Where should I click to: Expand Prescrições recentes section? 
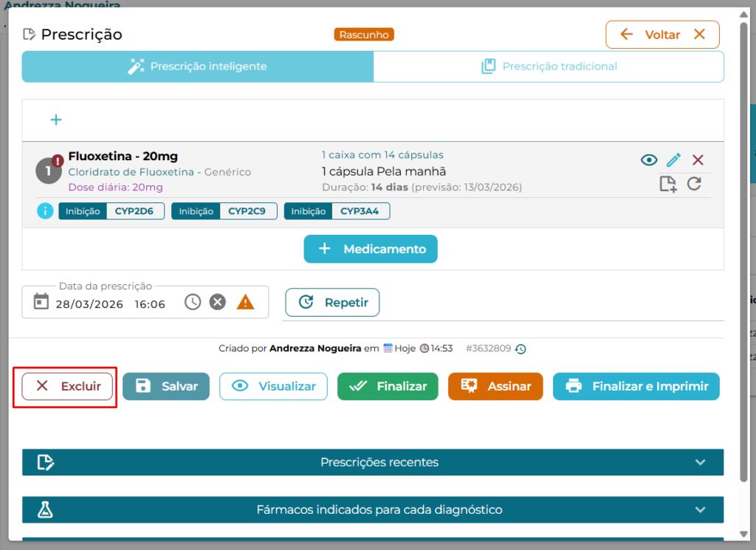373,462
